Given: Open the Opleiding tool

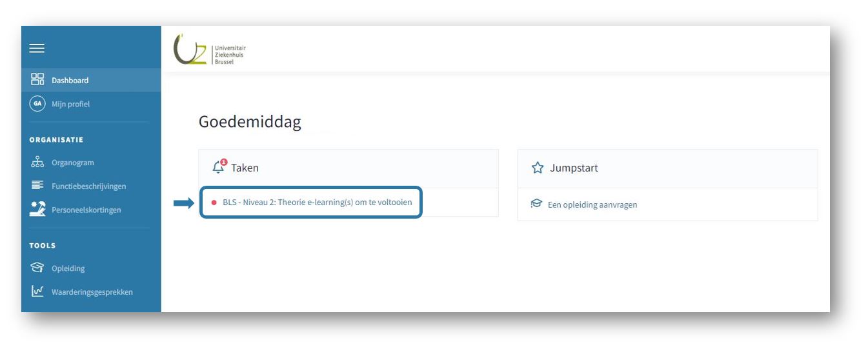Looking at the screenshot, I should point(68,268).
